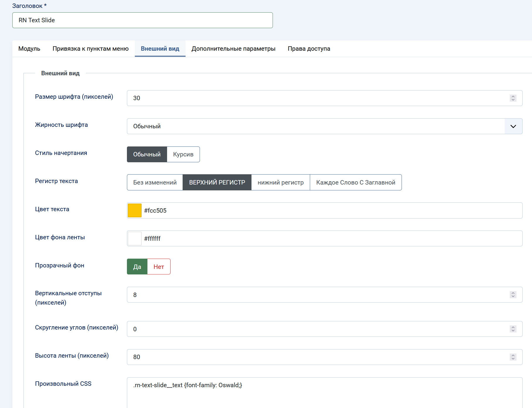Click the font size input showing 30
The width and height of the screenshot is (532, 408).
[x=324, y=98]
